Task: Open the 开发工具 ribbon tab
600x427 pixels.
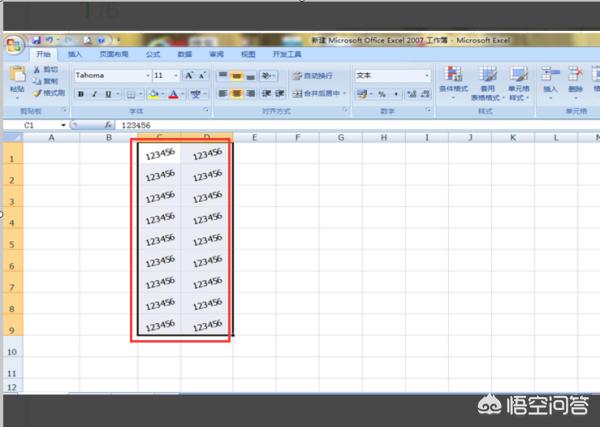Action: point(287,54)
